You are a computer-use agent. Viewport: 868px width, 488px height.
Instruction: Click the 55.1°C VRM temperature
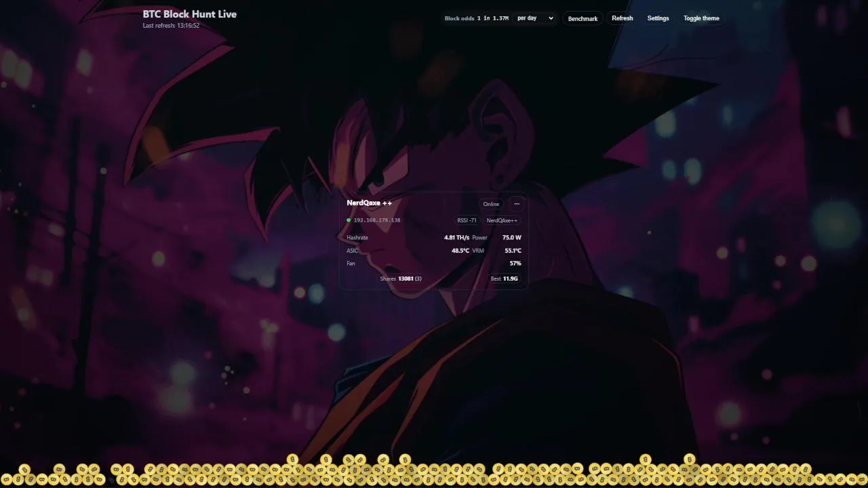(x=513, y=251)
